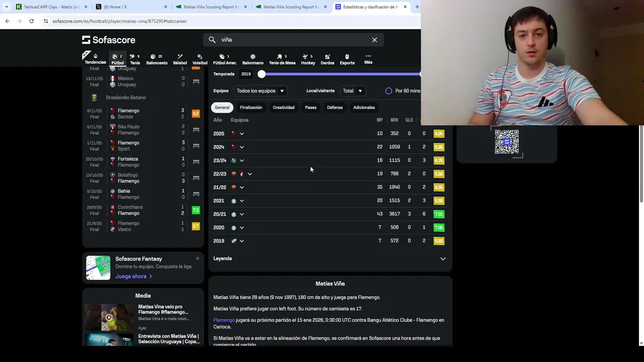Open the Flamengo link in player bio
The height and width of the screenshot is (362, 644).
tap(224, 320)
